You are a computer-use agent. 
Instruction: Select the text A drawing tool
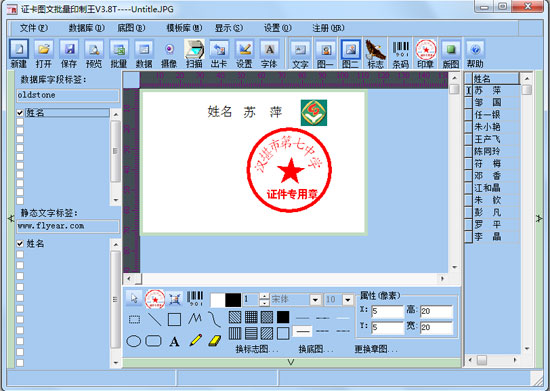174,341
